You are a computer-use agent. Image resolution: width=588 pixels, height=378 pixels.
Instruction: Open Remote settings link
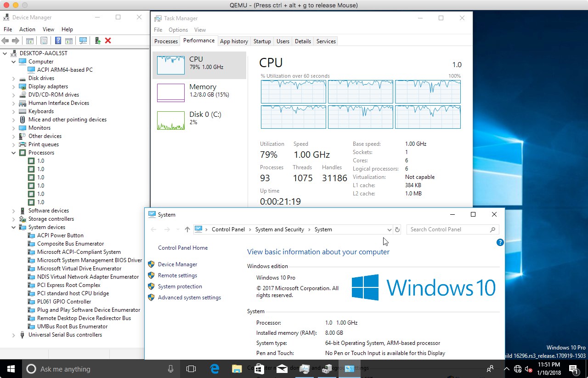click(177, 275)
